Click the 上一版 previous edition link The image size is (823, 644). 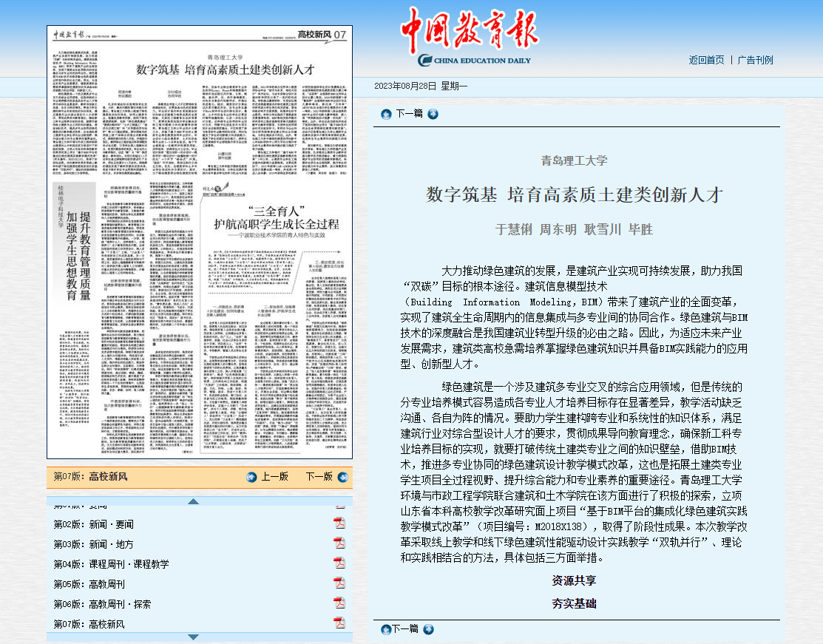(274, 477)
